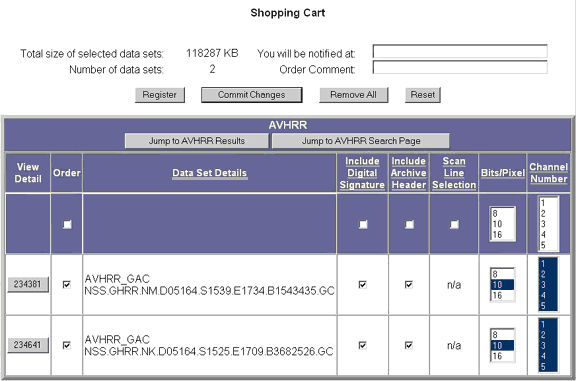The width and height of the screenshot is (576, 381).
Task: Uncheck Order for data set 234641
Action: pos(66,345)
